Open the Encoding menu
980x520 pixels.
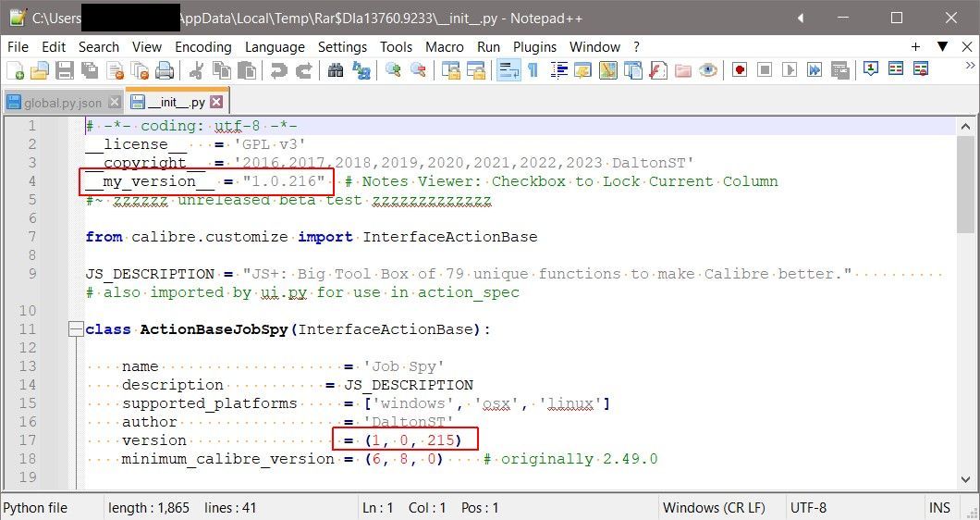point(203,47)
